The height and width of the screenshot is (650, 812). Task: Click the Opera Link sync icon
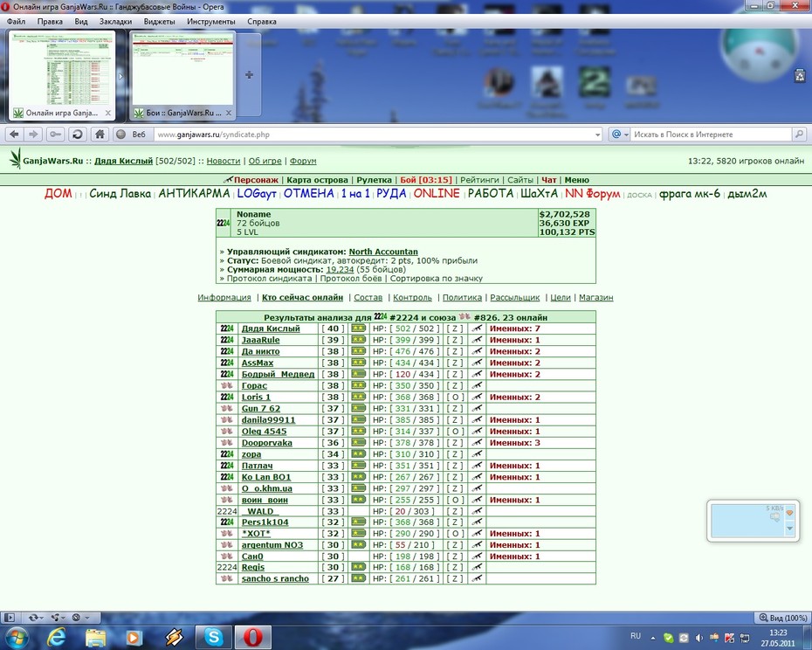[34, 618]
